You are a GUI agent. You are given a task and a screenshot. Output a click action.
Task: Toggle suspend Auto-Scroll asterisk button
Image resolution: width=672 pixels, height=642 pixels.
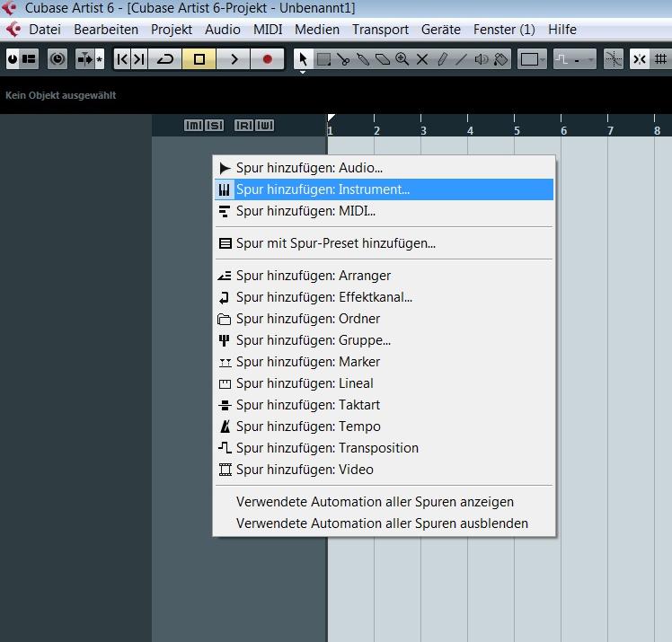100,59
